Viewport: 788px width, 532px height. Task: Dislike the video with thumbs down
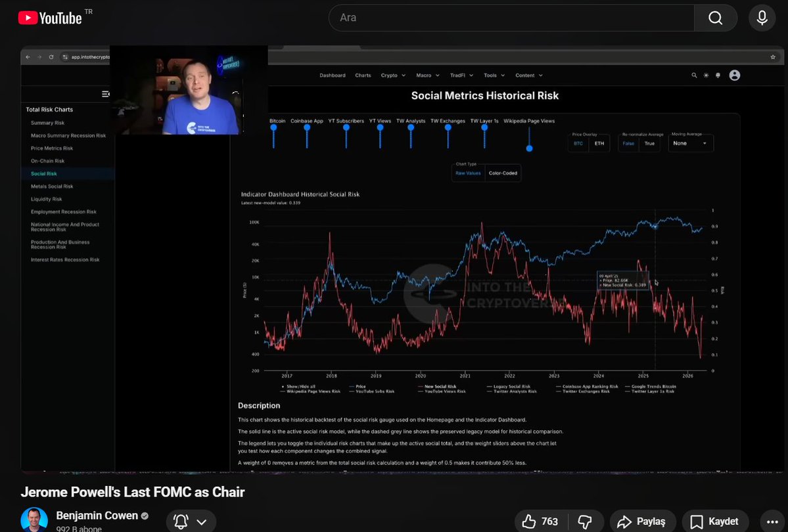coord(585,521)
